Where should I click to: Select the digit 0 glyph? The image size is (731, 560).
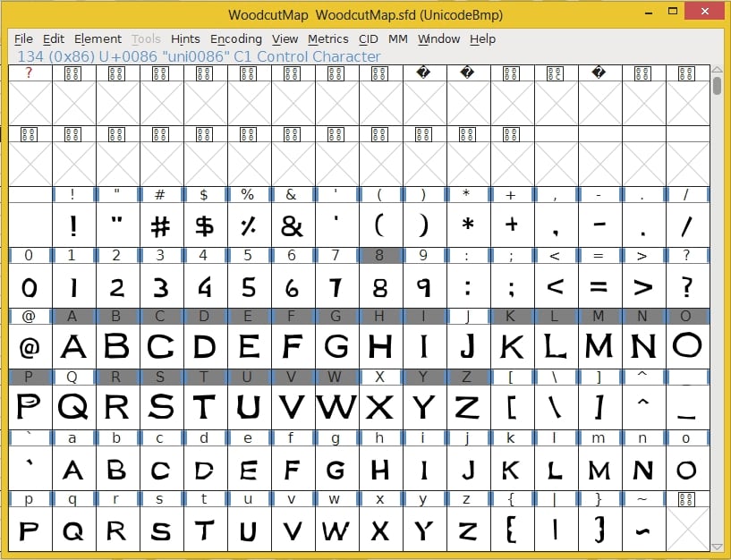[30, 286]
